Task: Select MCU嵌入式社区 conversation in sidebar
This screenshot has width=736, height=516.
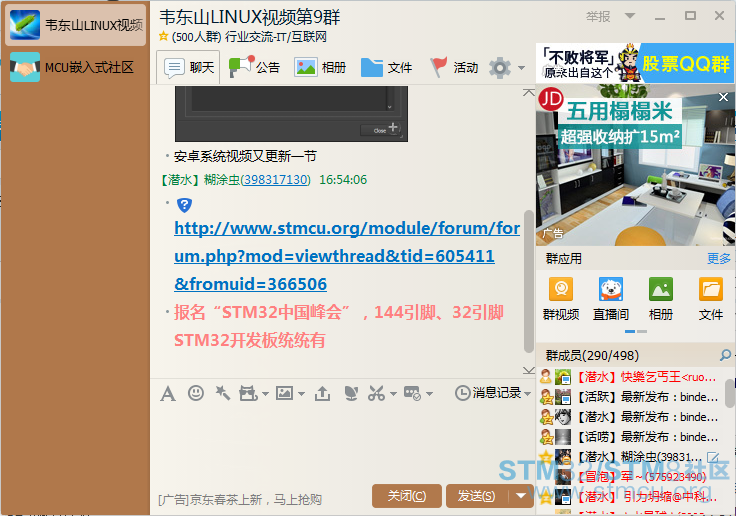Action: click(76, 67)
